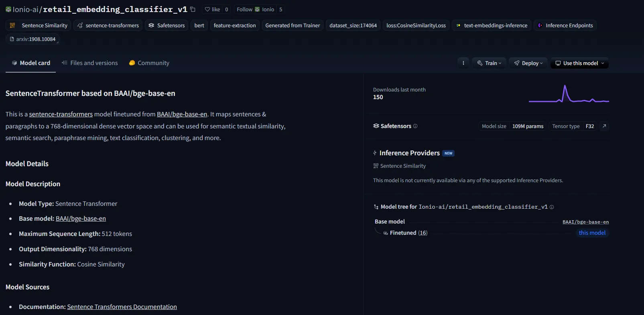This screenshot has height=315, width=644.
Task: Select the Generated from Trainer tag
Action: click(x=293, y=25)
